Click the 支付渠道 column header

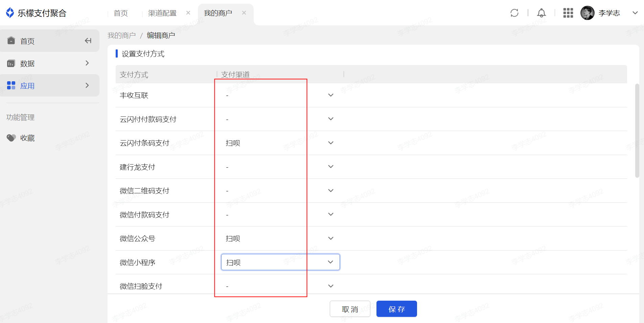[x=235, y=74]
